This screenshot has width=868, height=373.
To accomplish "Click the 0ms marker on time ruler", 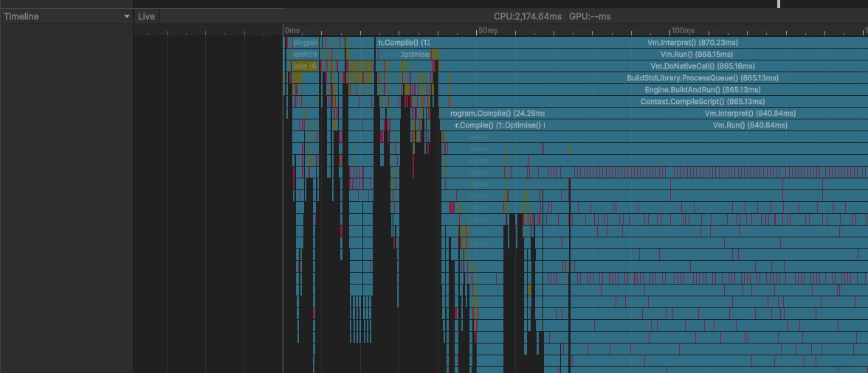I will (292, 31).
